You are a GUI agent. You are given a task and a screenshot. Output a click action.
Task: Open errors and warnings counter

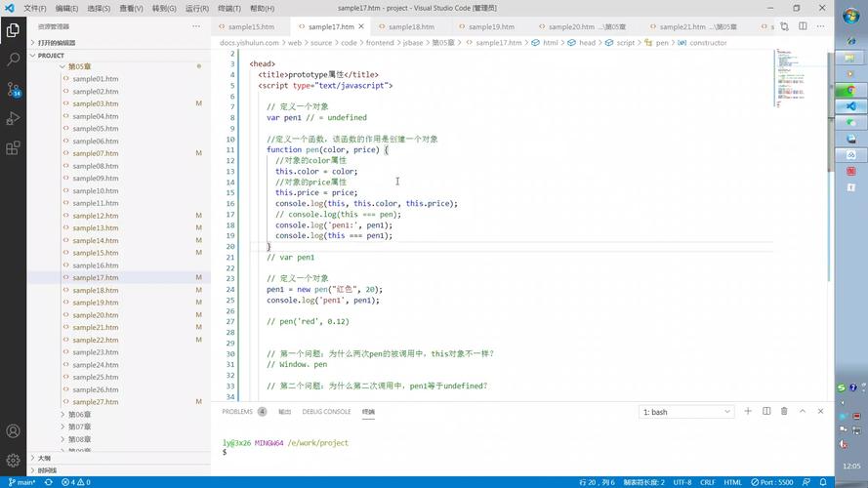click(76, 482)
